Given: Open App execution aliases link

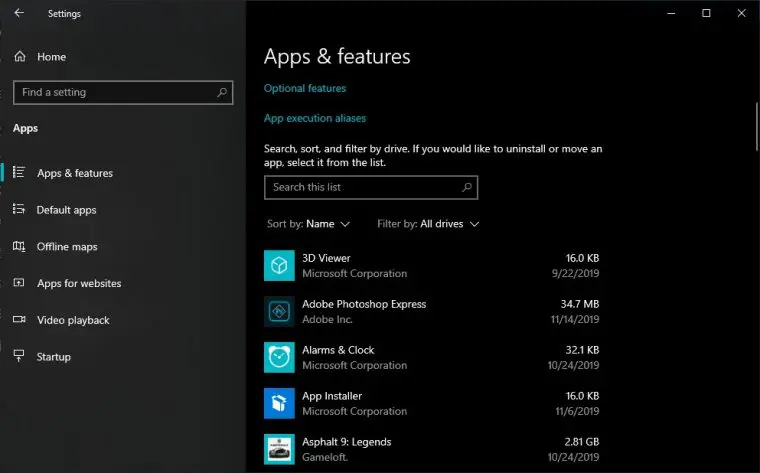Looking at the screenshot, I should pyautogui.click(x=315, y=118).
